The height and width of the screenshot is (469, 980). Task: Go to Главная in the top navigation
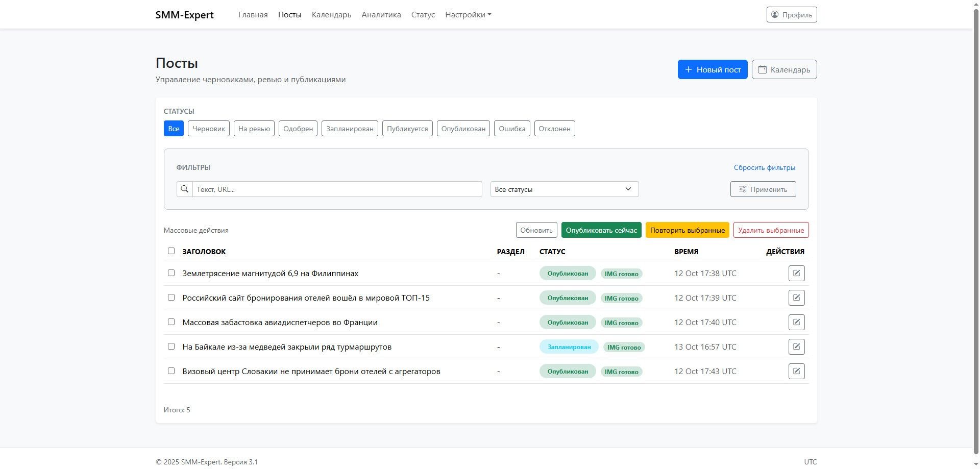tap(253, 15)
